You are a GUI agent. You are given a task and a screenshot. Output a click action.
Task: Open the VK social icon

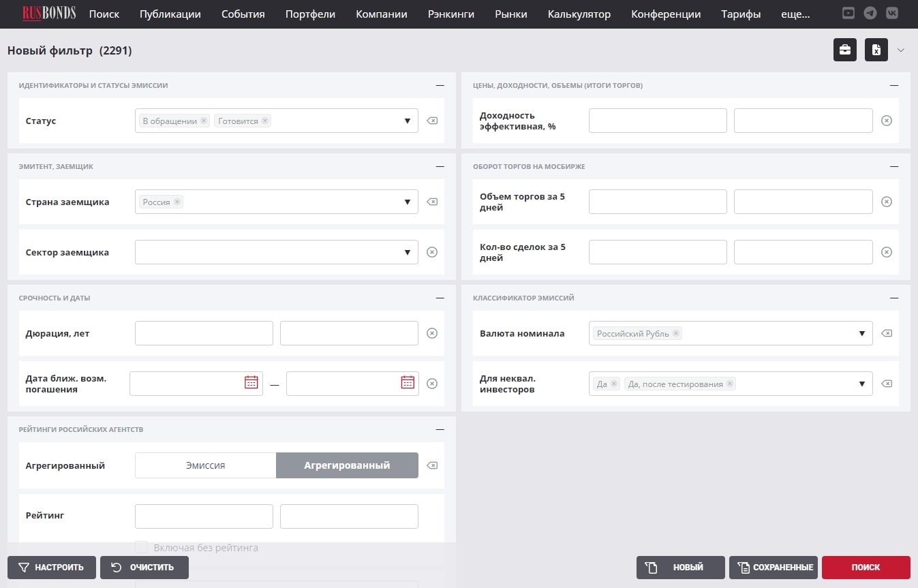click(891, 13)
